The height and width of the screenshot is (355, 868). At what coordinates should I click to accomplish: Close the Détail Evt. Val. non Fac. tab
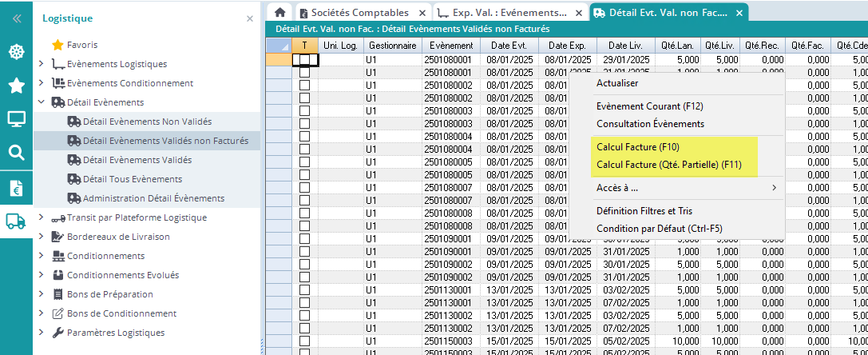(x=739, y=13)
